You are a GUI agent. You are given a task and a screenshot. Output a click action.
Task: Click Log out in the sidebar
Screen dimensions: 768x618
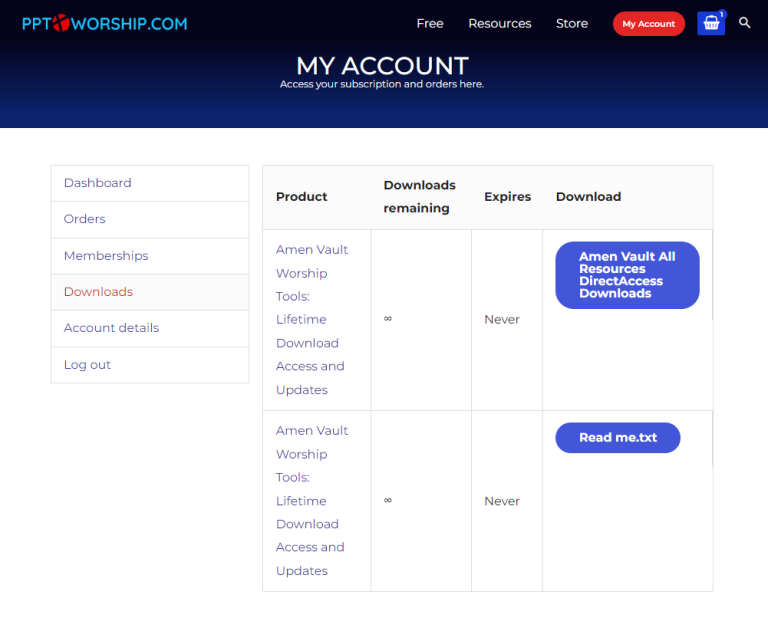click(87, 365)
